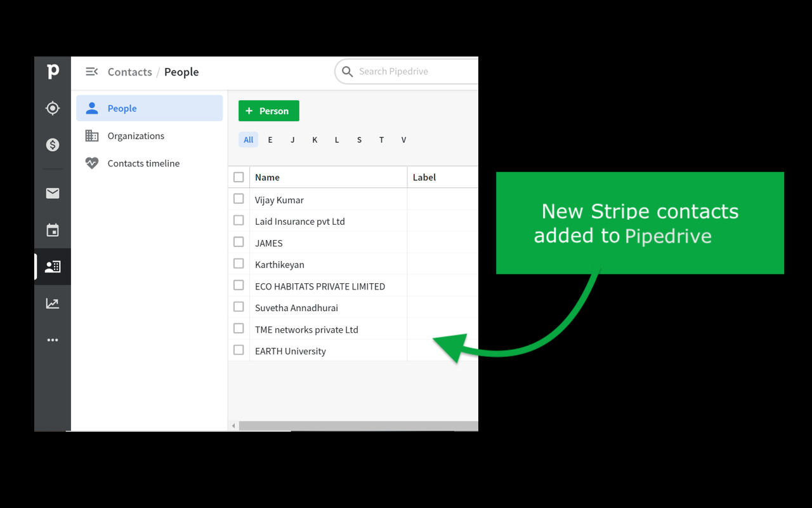Screen dimensions: 812x508
Task: Open Activities calendar icon in sidebar
Action: pos(53,230)
